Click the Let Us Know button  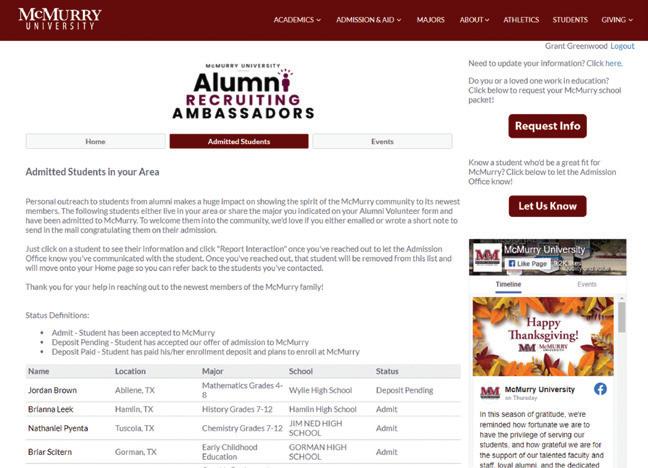click(548, 206)
